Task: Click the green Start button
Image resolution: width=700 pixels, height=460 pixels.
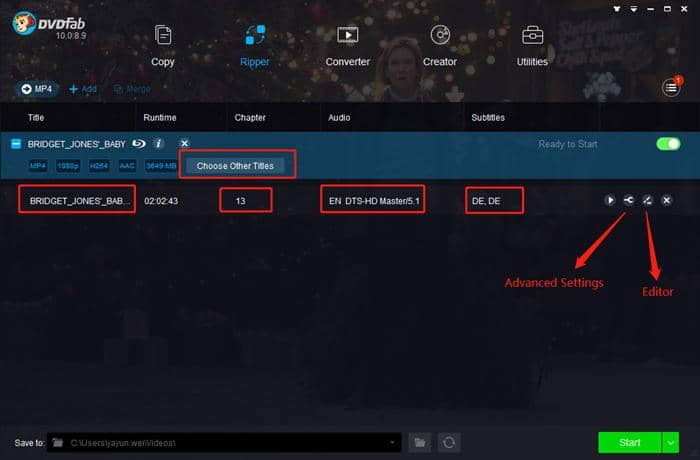Action: tap(629, 443)
